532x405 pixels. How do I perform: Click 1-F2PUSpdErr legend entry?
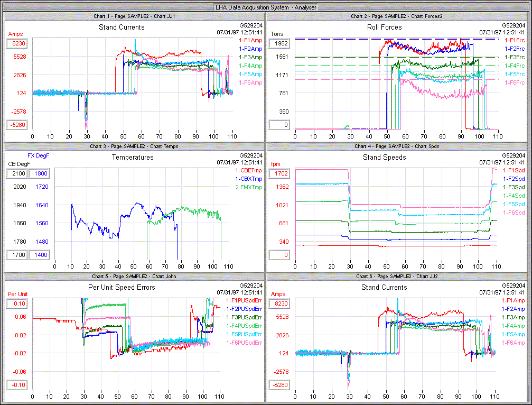point(244,309)
